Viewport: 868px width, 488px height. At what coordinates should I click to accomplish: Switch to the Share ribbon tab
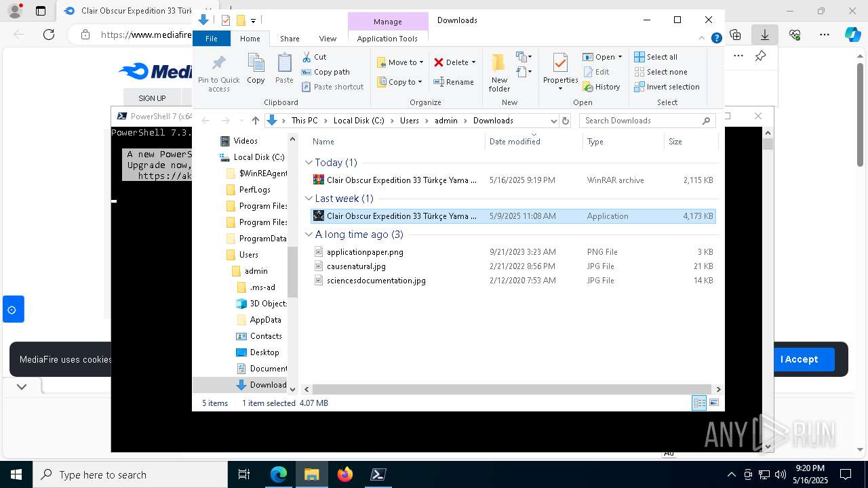pyautogui.click(x=290, y=39)
